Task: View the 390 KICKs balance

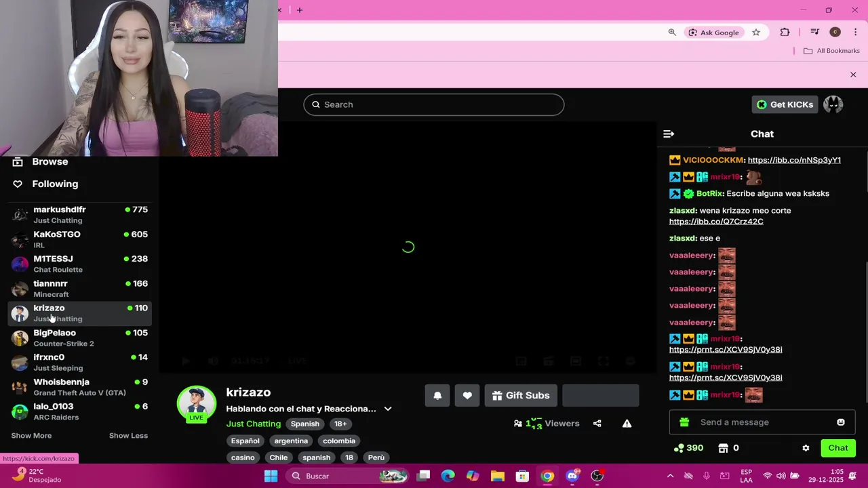Action: coord(688,448)
